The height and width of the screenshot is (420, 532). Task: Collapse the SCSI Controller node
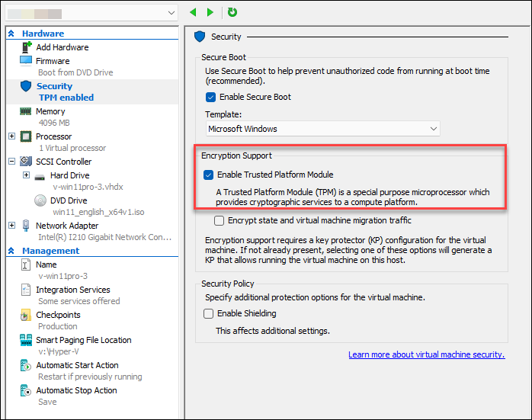[11, 162]
